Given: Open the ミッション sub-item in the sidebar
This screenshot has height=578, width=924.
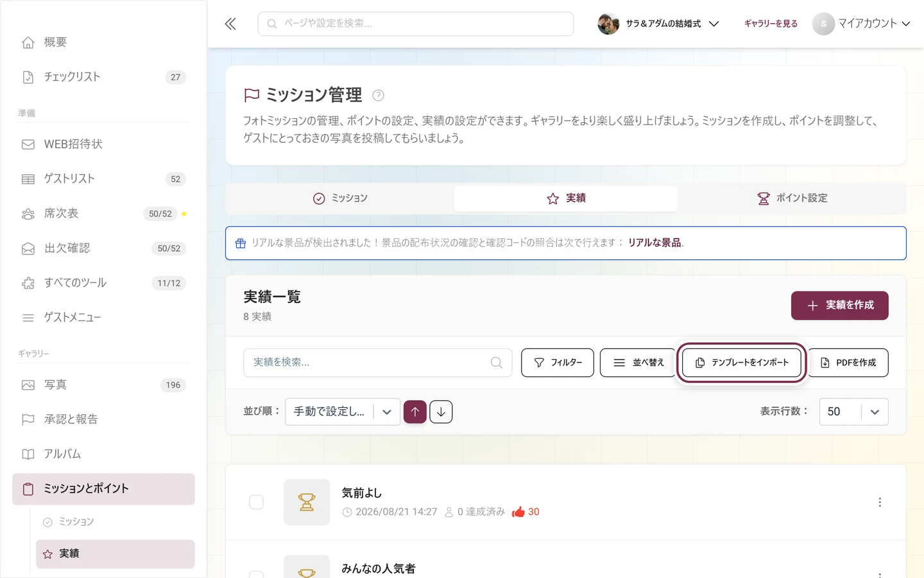Looking at the screenshot, I should [x=116, y=522].
